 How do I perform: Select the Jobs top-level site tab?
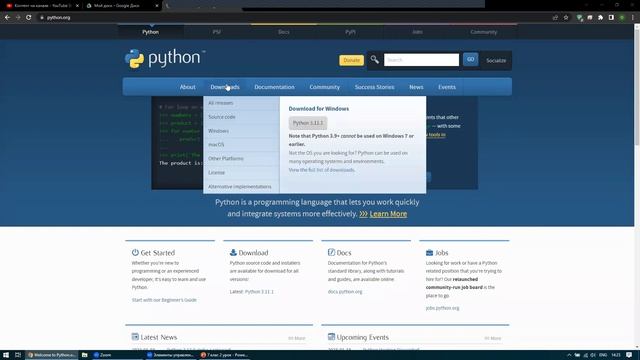pos(417,32)
